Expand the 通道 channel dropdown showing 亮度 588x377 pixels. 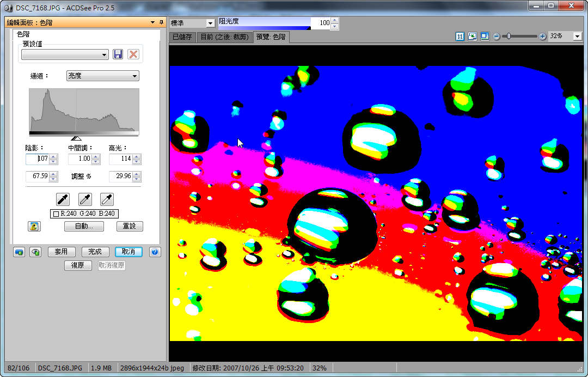click(x=102, y=76)
